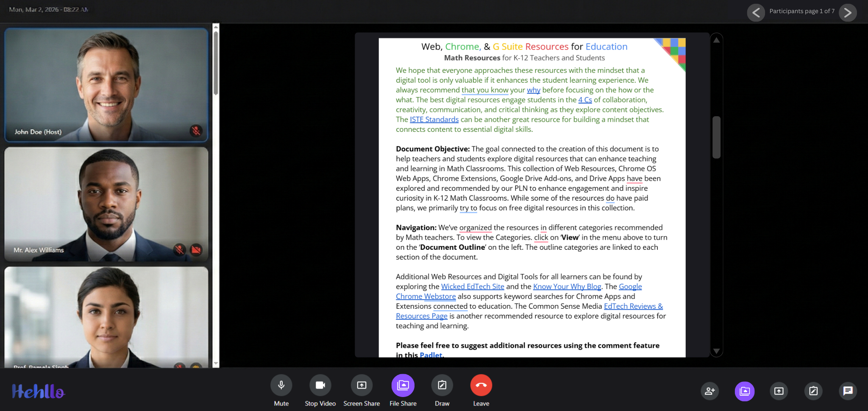Click the 'Navigation:' heading text
The width and height of the screenshot is (868, 411).
416,228
